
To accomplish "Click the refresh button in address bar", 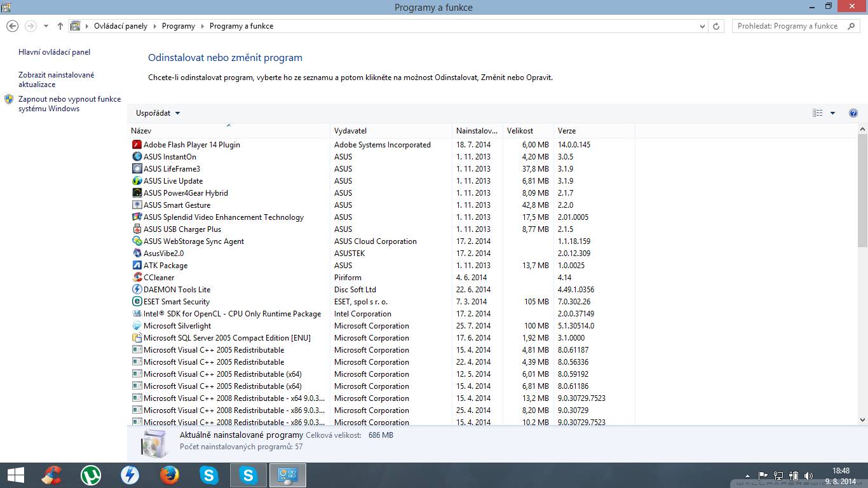I will [x=717, y=26].
